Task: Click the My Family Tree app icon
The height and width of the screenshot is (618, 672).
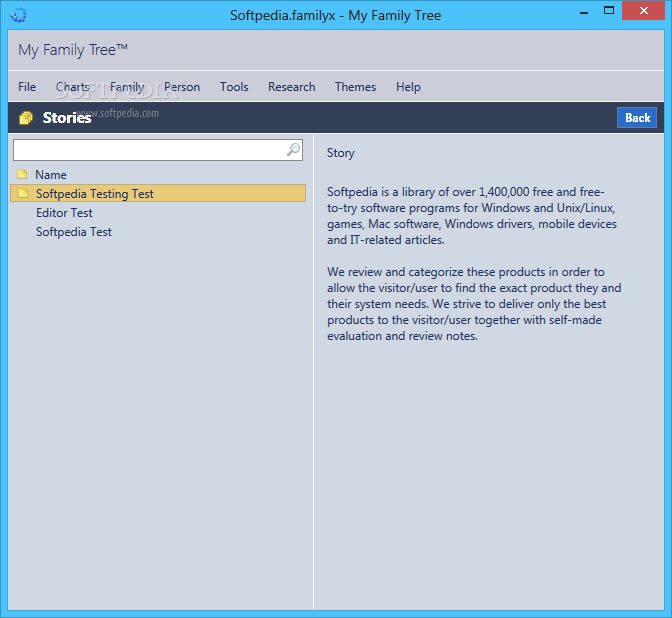Action: pyautogui.click(x=18, y=15)
